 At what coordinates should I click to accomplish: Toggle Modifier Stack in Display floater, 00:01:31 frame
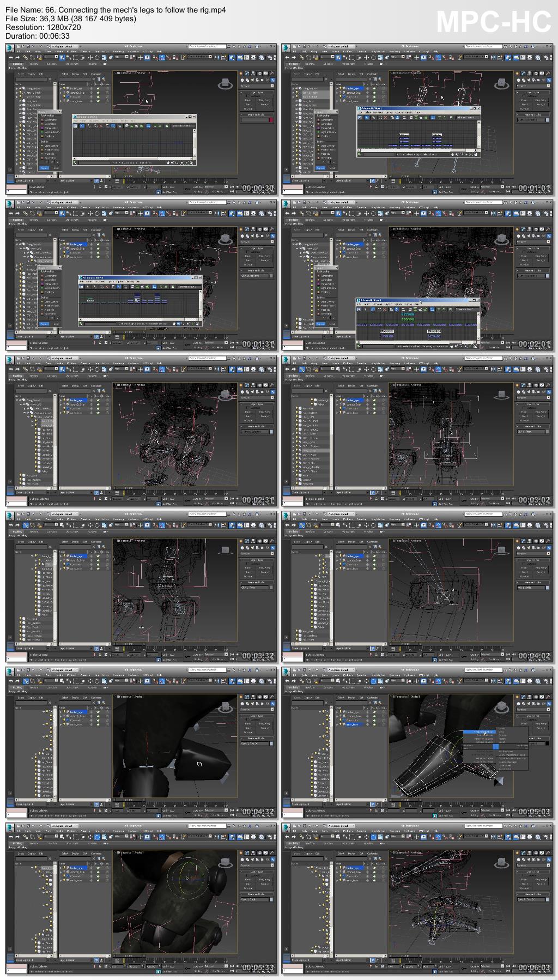[x=49, y=306]
